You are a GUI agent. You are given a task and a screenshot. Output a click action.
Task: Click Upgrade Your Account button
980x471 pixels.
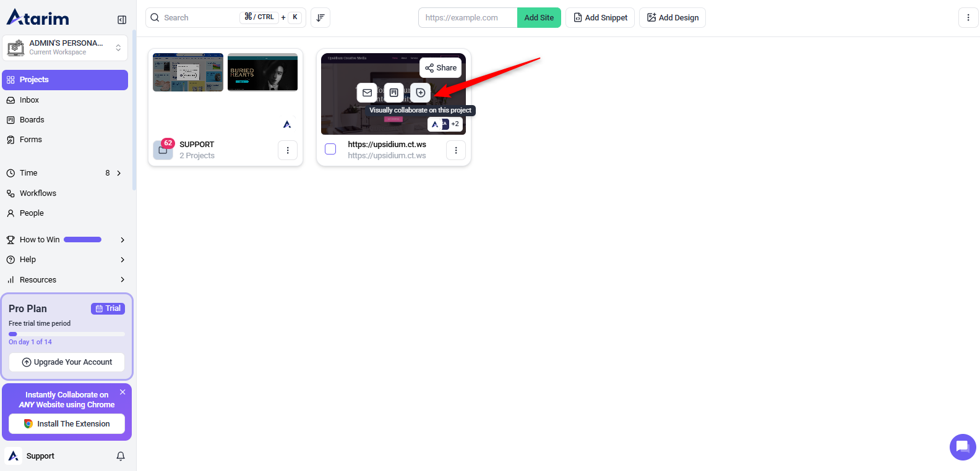pyautogui.click(x=67, y=362)
